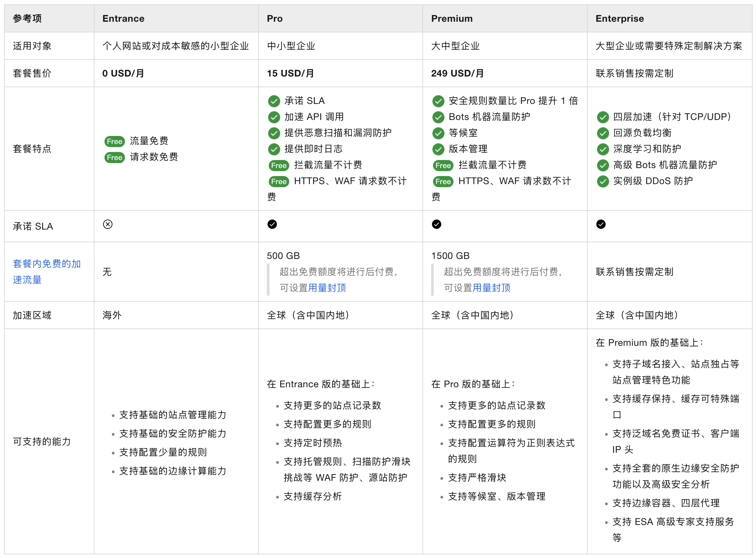Click the 支持基础的站点管理能力 bullet

point(173,415)
